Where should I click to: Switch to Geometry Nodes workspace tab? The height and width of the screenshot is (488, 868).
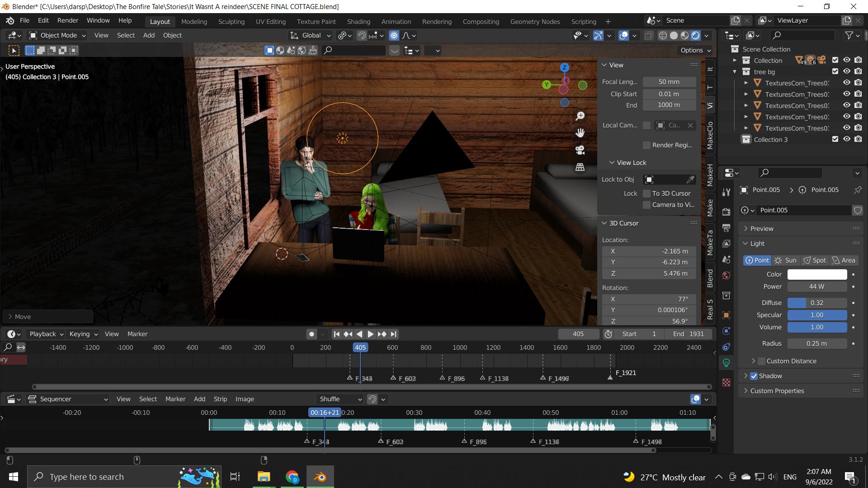pyautogui.click(x=535, y=22)
